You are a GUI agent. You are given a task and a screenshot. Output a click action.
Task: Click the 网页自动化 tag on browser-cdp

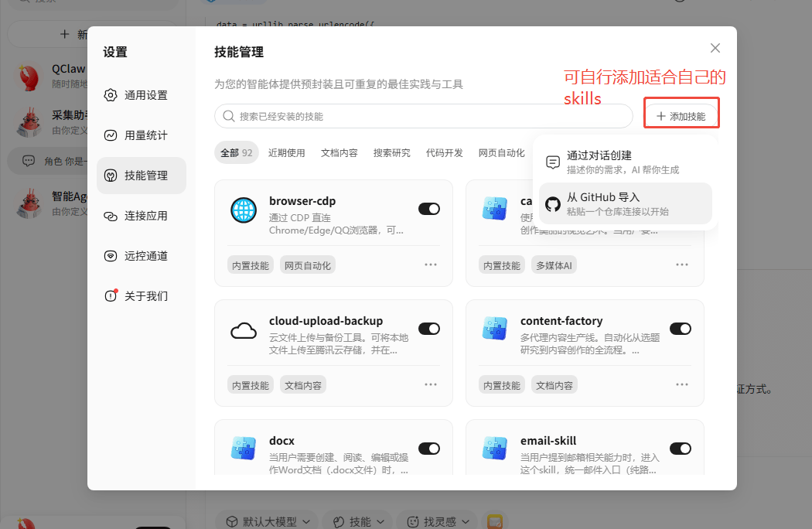tap(308, 265)
